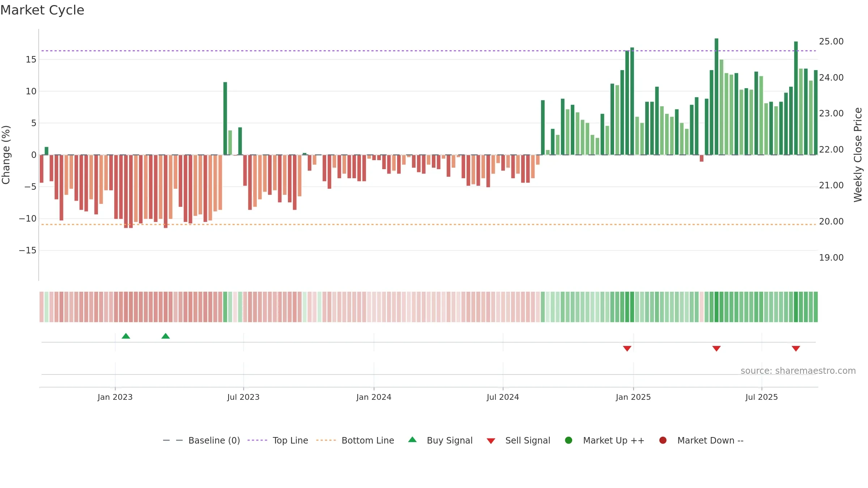This screenshot has height=488, width=868.
Task: Toggle the Buy Signal legend entry
Action: (x=440, y=440)
